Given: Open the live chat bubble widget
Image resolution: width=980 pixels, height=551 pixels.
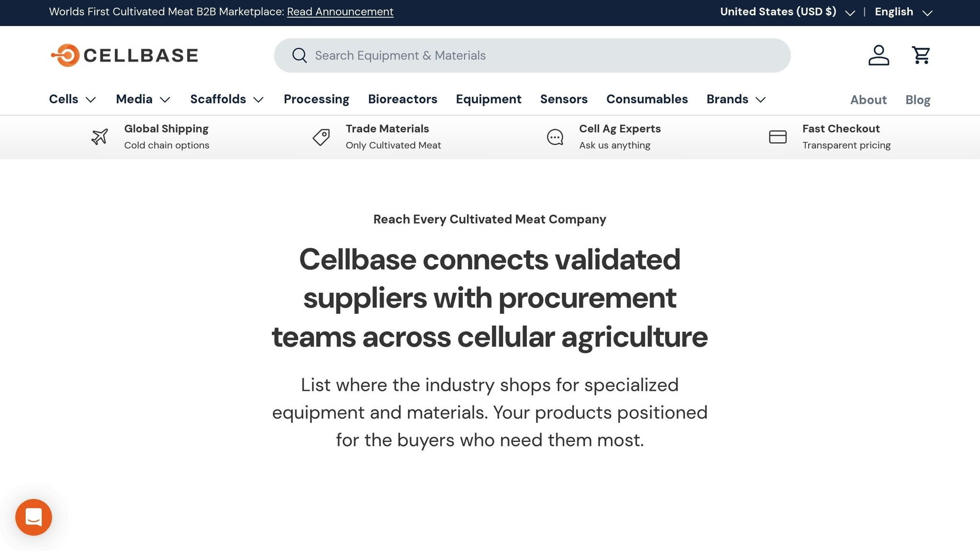Looking at the screenshot, I should (x=33, y=517).
